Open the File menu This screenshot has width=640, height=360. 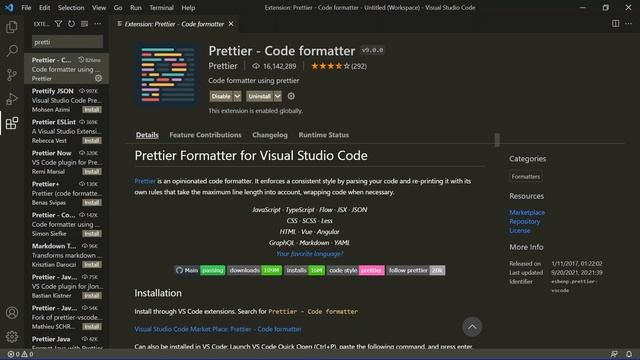26,8
